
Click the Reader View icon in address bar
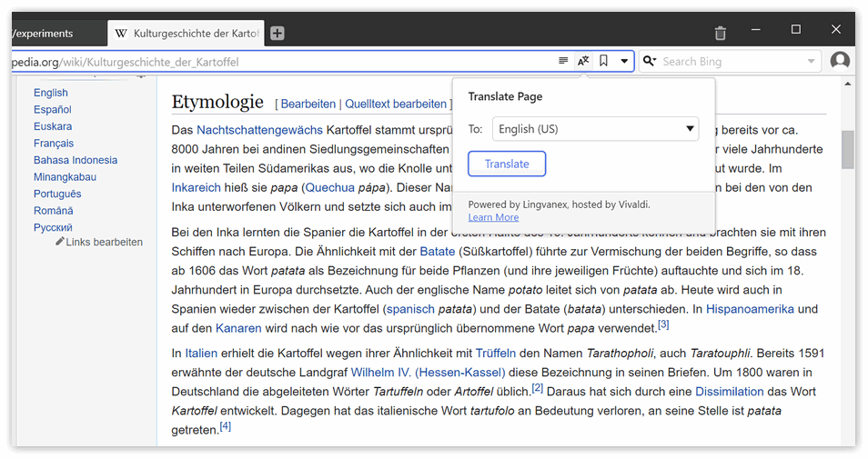(x=563, y=61)
